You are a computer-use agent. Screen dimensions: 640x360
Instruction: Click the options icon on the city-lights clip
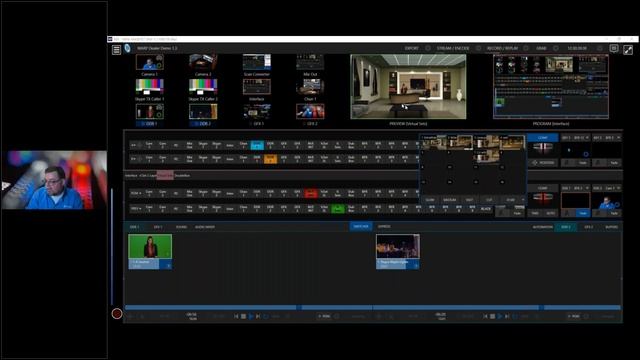(416, 266)
